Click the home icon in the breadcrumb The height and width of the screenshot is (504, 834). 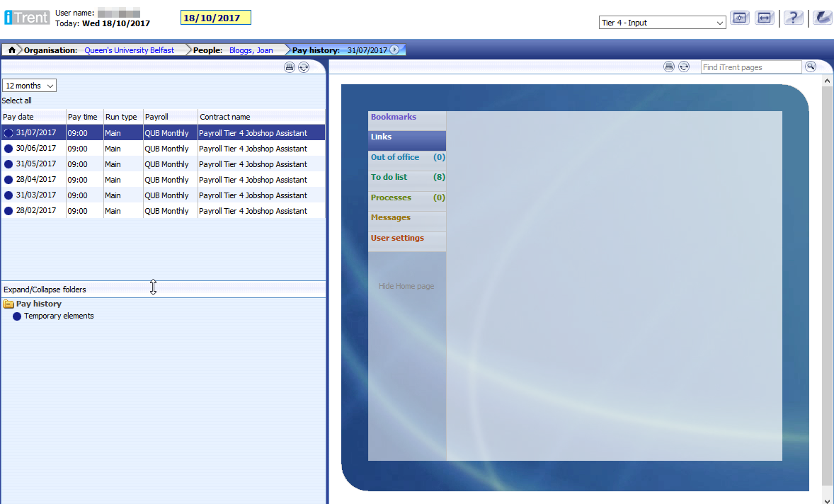pos(12,50)
